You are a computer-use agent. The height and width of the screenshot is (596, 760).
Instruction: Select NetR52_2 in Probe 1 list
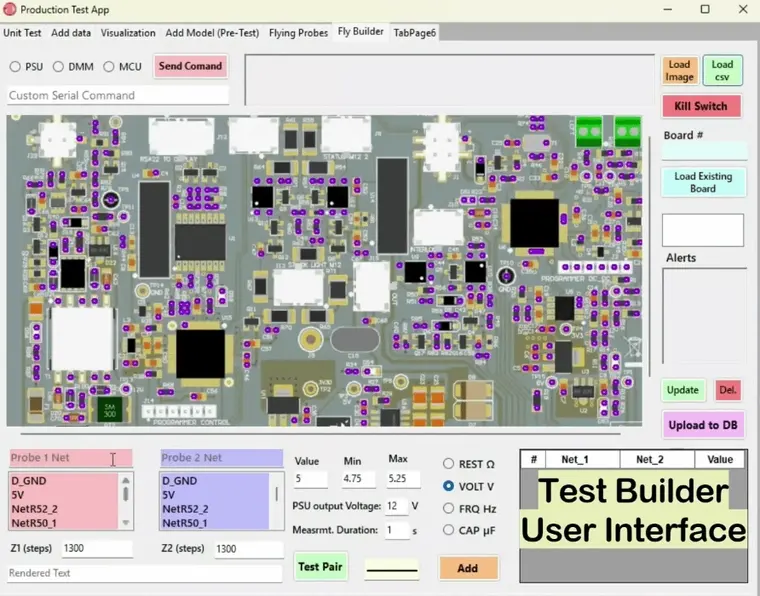[x=63, y=509]
